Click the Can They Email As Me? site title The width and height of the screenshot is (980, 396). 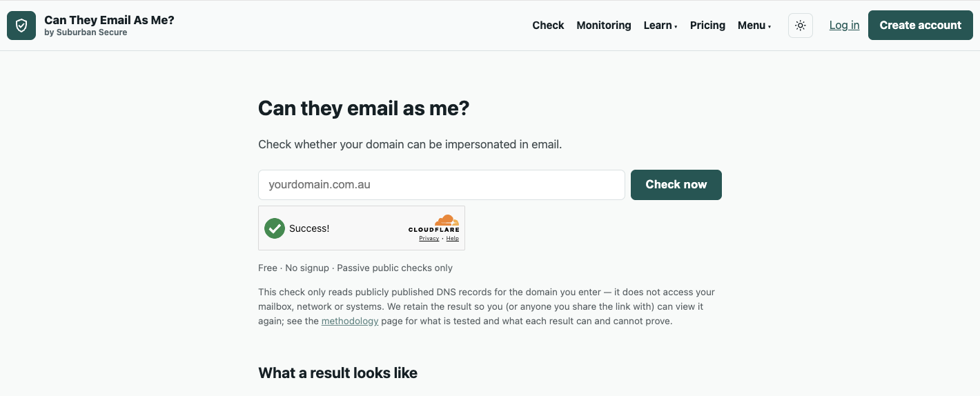click(109, 20)
